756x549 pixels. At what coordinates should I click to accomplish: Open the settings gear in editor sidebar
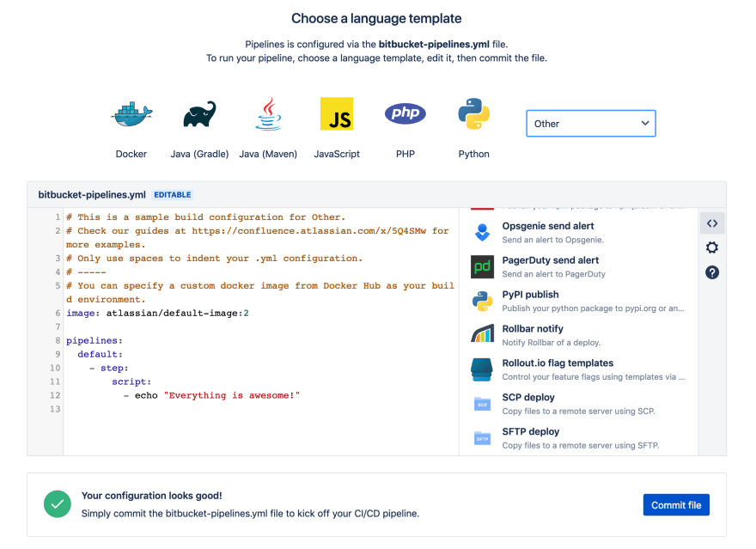712,247
